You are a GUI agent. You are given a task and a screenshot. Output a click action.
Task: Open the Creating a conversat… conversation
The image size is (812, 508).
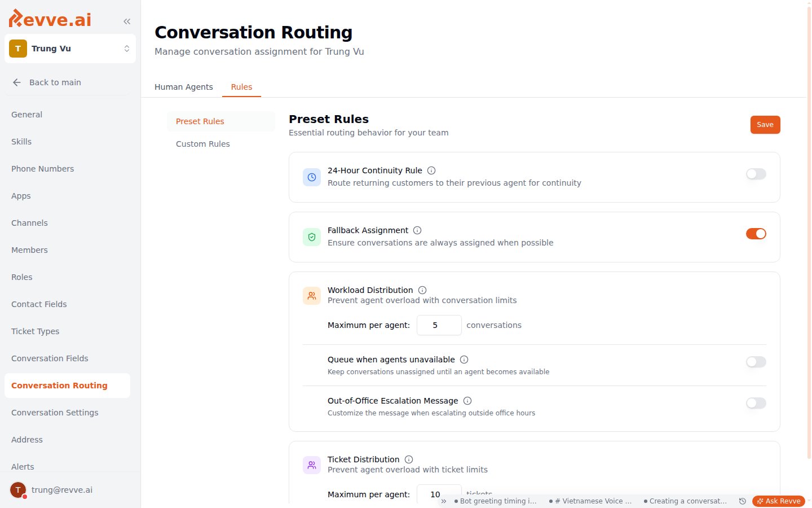click(x=685, y=501)
